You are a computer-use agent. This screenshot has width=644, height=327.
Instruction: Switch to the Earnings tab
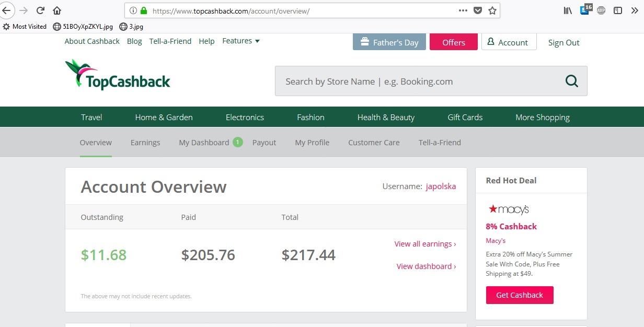pyautogui.click(x=145, y=142)
